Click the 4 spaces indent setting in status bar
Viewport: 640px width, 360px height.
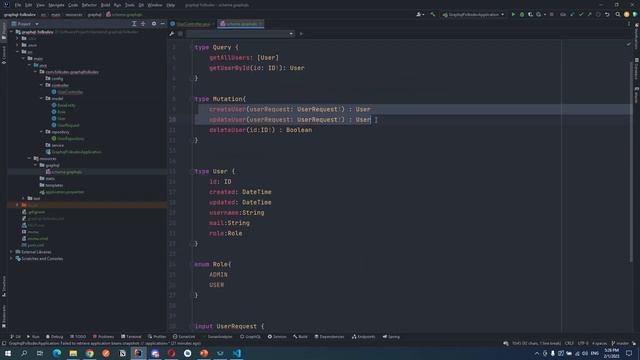599,343
